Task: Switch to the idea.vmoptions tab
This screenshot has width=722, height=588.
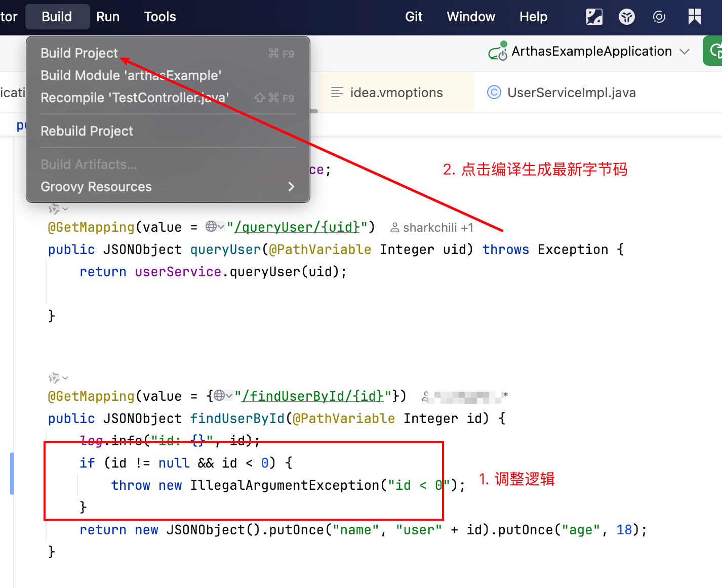Action: [x=396, y=93]
